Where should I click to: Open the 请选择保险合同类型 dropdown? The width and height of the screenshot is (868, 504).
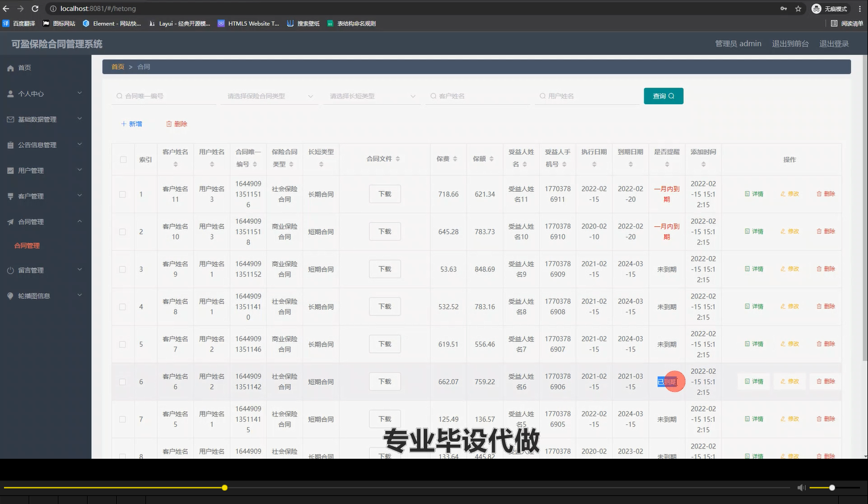point(269,96)
